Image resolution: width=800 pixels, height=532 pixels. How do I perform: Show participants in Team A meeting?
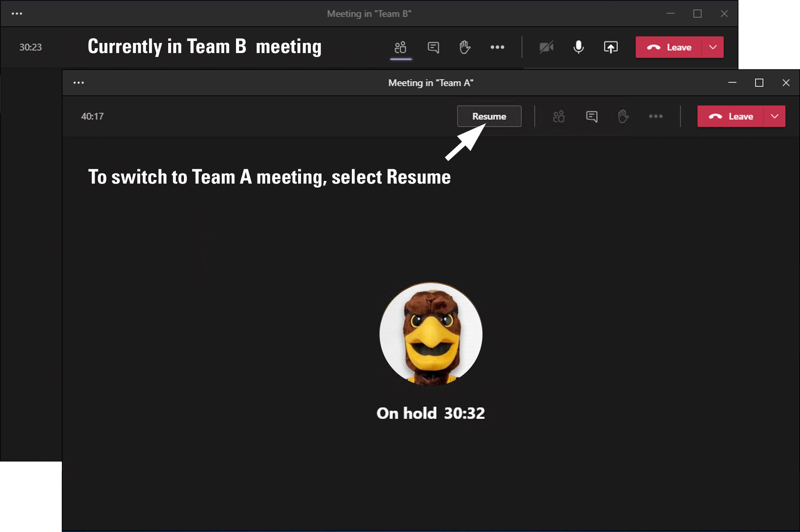[x=558, y=116]
